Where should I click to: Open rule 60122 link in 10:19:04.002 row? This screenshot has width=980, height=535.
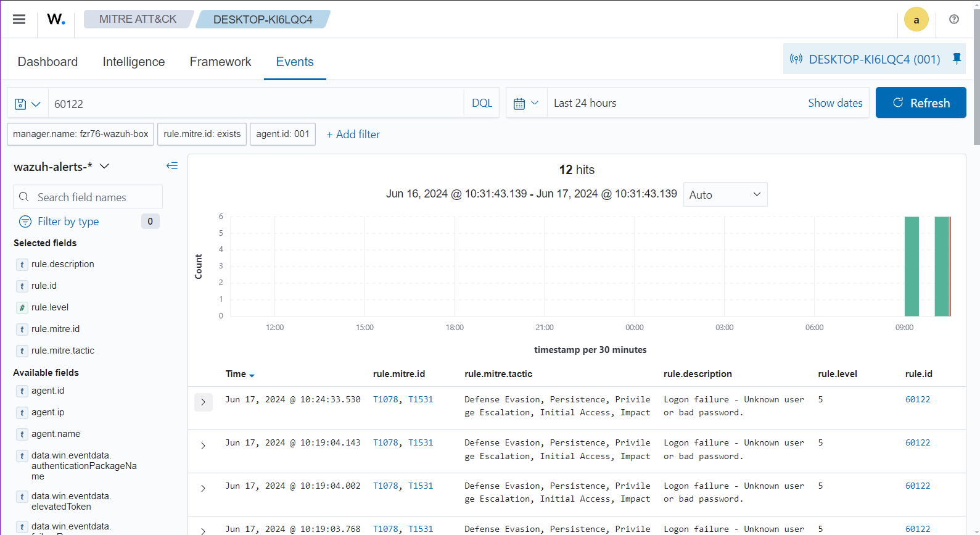point(918,486)
